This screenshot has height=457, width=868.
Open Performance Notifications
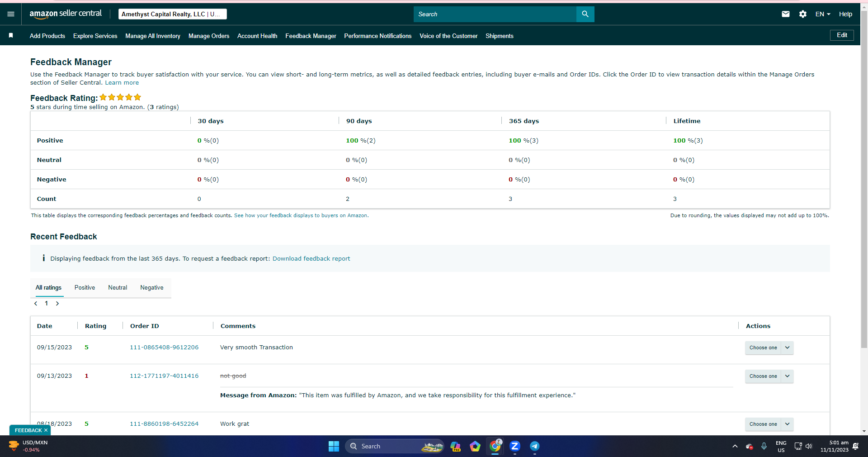[x=377, y=36]
